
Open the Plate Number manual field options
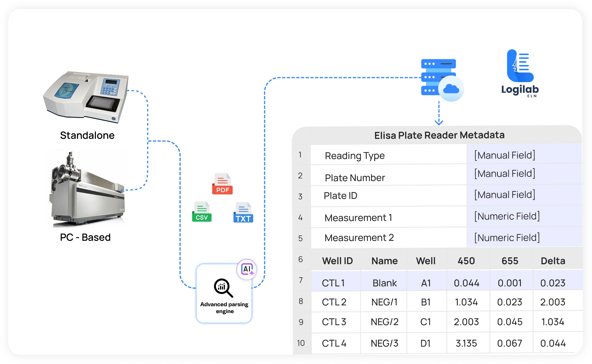click(x=504, y=174)
